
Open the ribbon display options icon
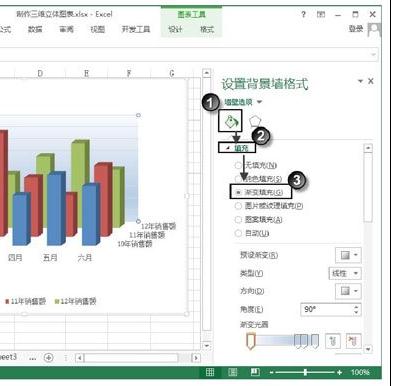pyautogui.click(x=321, y=14)
